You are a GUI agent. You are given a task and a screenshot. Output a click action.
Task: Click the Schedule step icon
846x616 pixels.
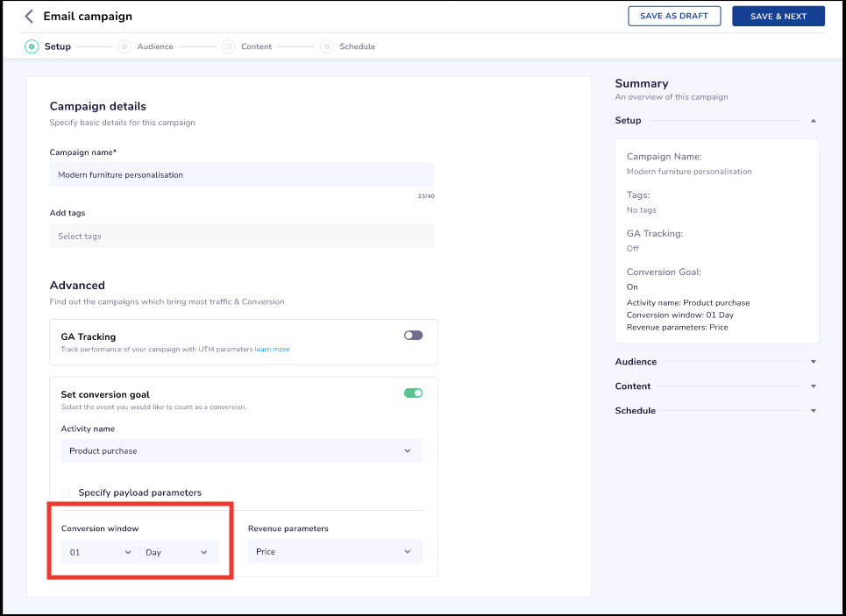click(327, 46)
